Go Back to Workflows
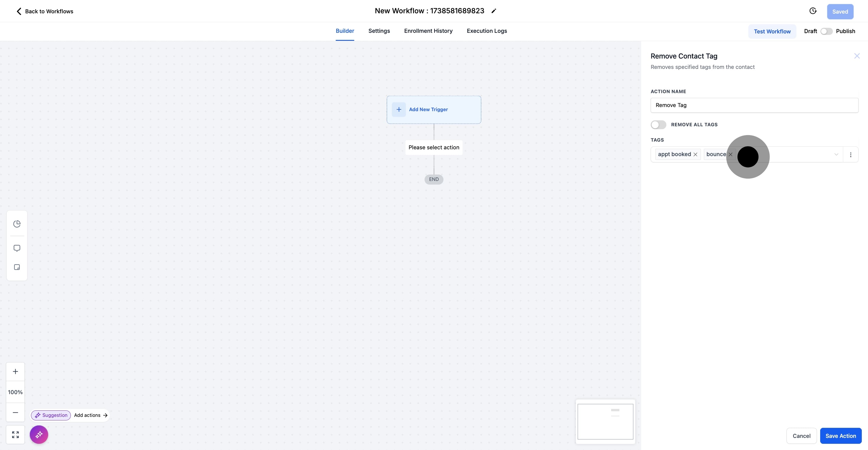This screenshot has height=450, width=868. 45,12
